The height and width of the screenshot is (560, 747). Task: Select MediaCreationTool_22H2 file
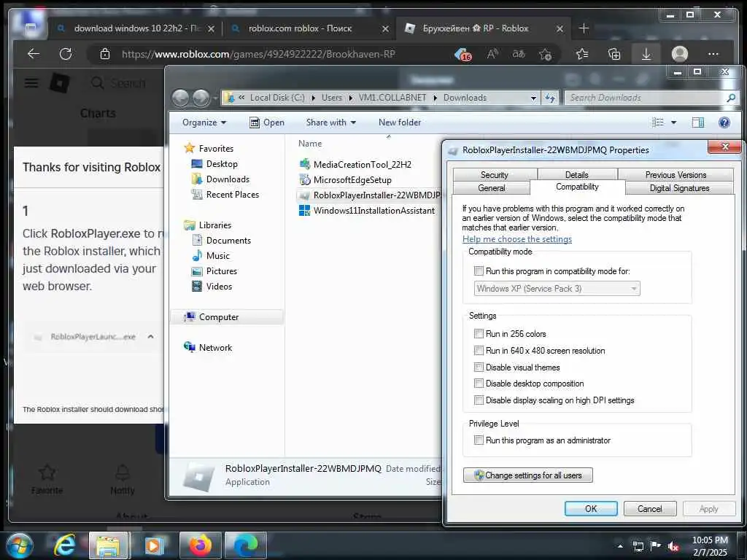pyautogui.click(x=362, y=164)
